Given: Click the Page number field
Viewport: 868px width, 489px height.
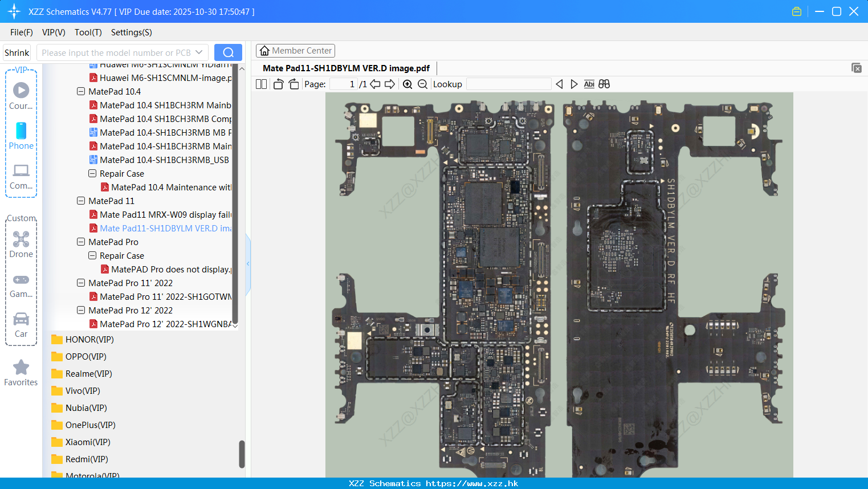Looking at the screenshot, I should [x=343, y=84].
